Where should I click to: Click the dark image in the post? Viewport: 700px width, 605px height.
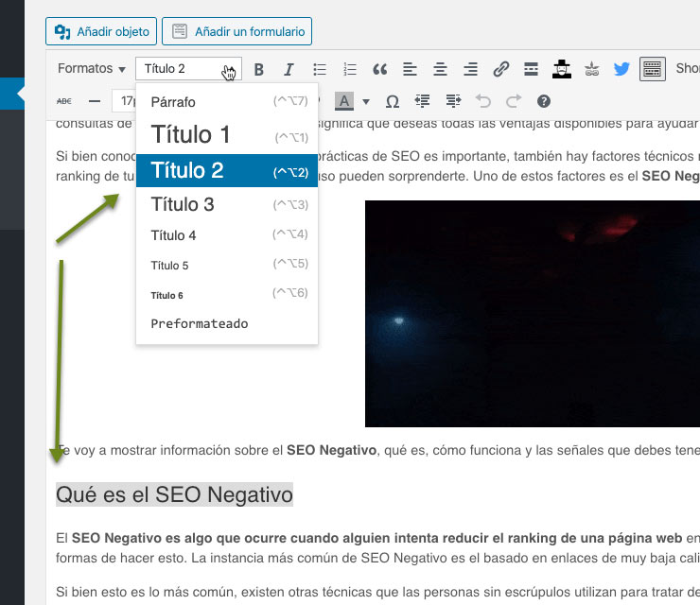tap(533, 314)
